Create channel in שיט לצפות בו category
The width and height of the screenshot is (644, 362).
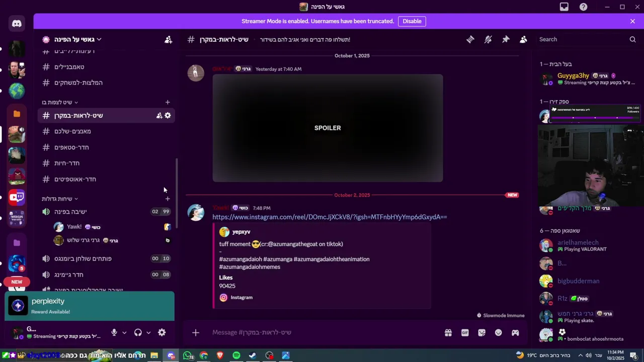pyautogui.click(x=168, y=102)
